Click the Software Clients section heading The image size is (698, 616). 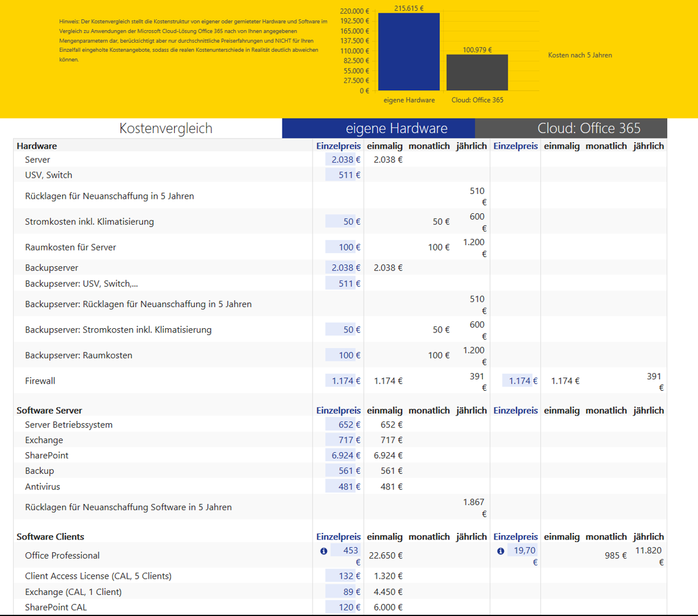51,537
